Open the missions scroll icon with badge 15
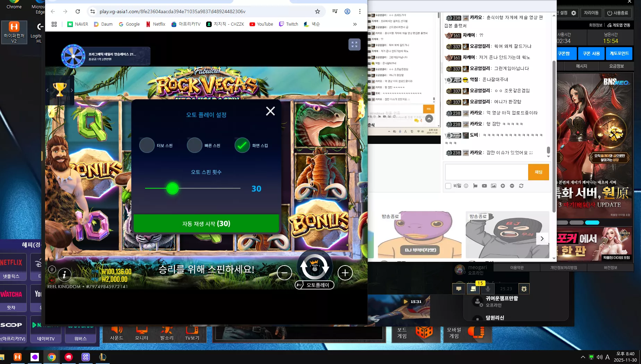This screenshot has width=641, height=364. point(473,288)
